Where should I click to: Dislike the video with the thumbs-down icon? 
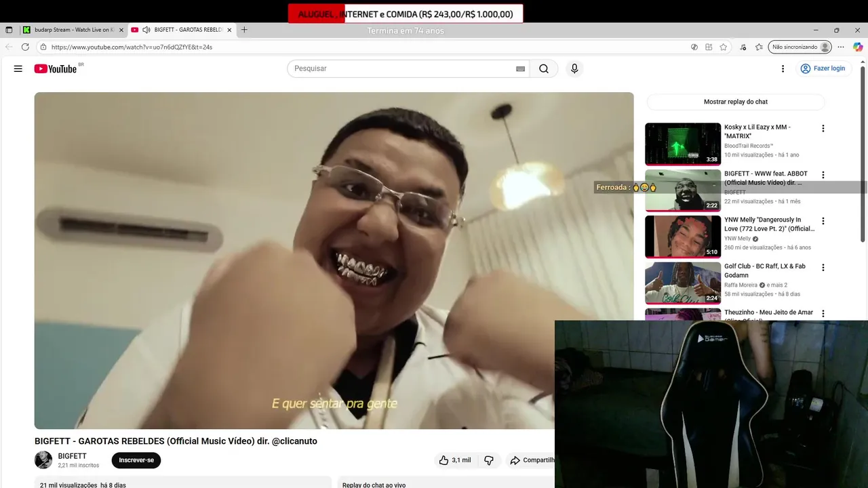tap(489, 460)
